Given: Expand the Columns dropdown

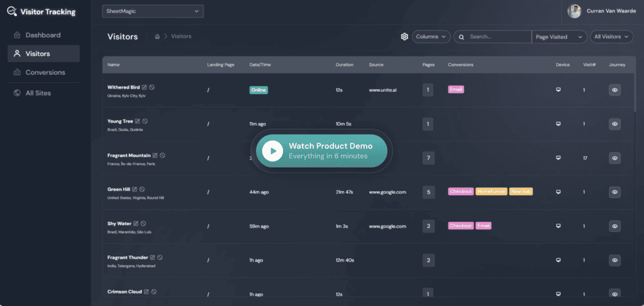Looking at the screenshot, I should pos(431,37).
